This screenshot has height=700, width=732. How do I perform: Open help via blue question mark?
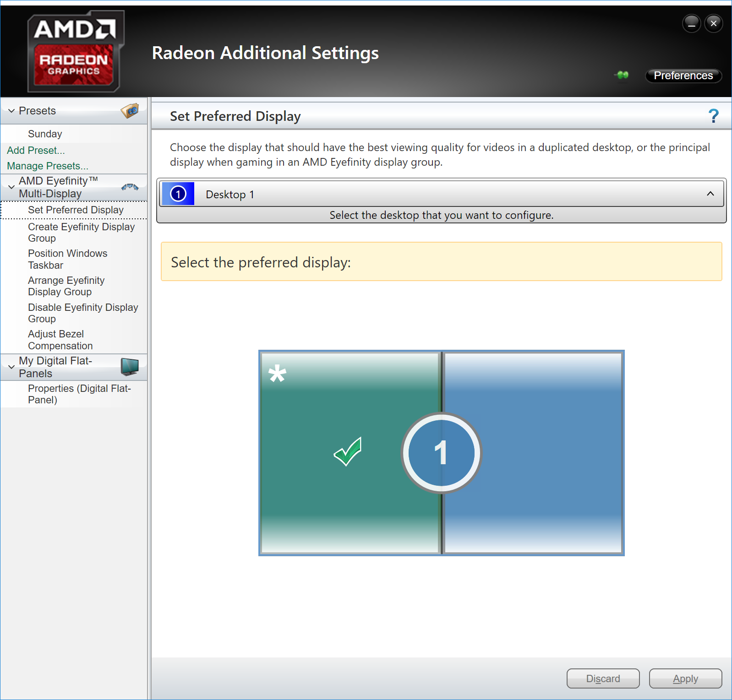[713, 116]
